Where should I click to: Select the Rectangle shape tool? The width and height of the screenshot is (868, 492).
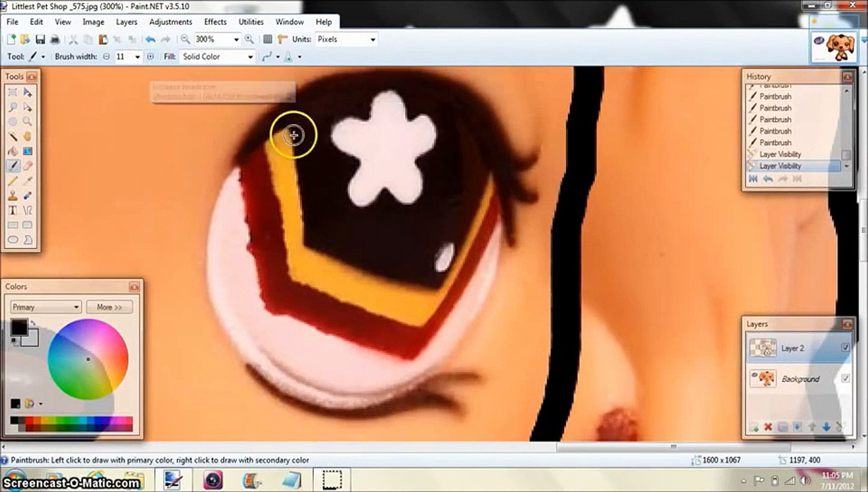pyautogui.click(x=13, y=225)
